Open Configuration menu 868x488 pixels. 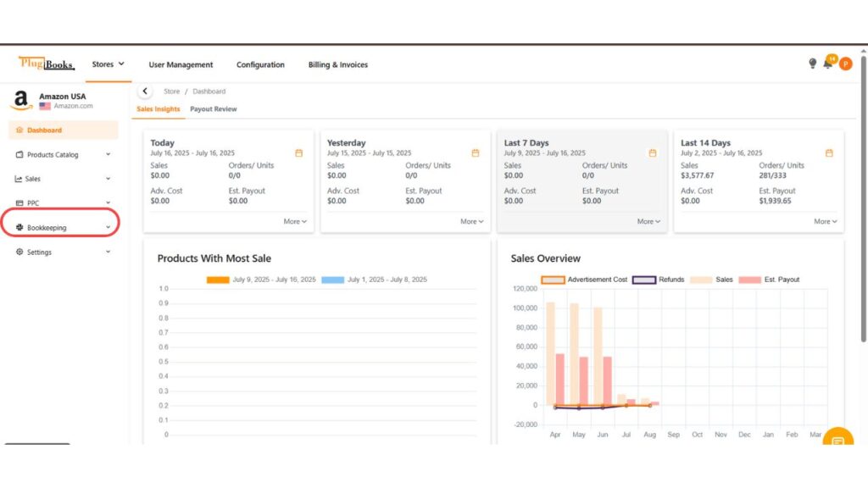click(x=260, y=64)
